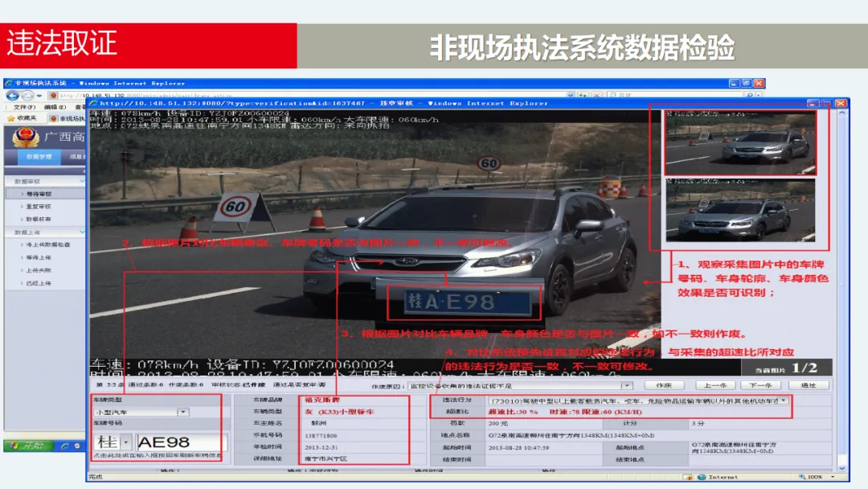The height and width of the screenshot is (489, 868).
Task: Click the refresh icon beside the rear window address bar
Action: [583, 95]
